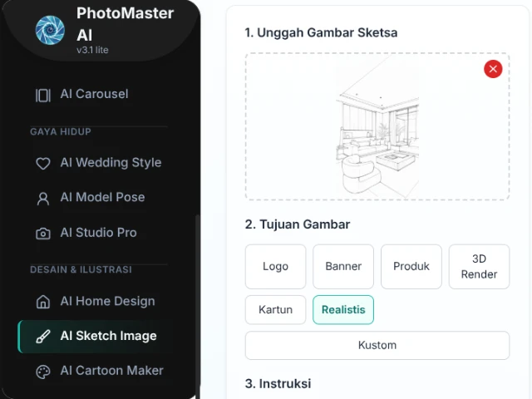Click the v3.1 lite version label
The height and width of the screenshot is (399, 532).
coord(92,50)
